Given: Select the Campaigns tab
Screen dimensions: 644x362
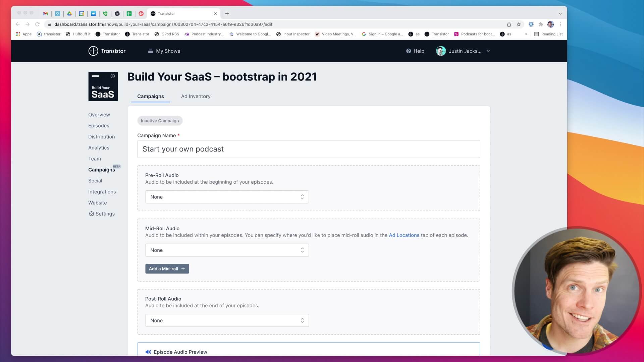Looking at the screenshot, I should pyautogui.click(x=150, y=97).
